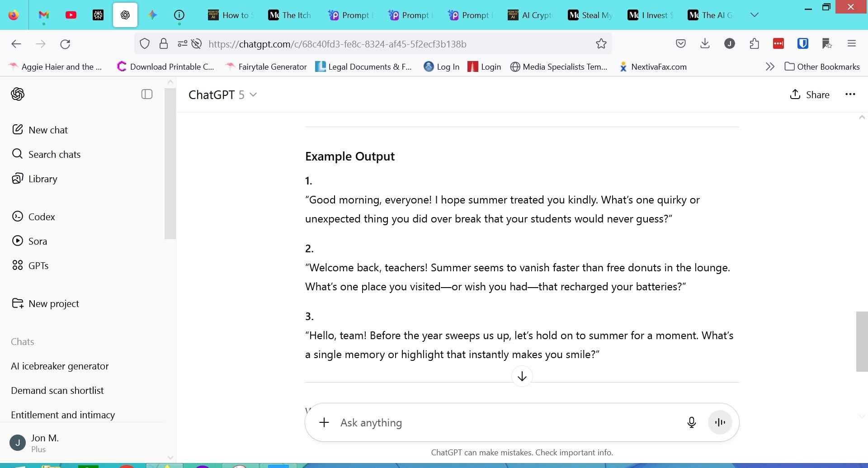Open the list all tabs dropdown

[x=754, y=15]
